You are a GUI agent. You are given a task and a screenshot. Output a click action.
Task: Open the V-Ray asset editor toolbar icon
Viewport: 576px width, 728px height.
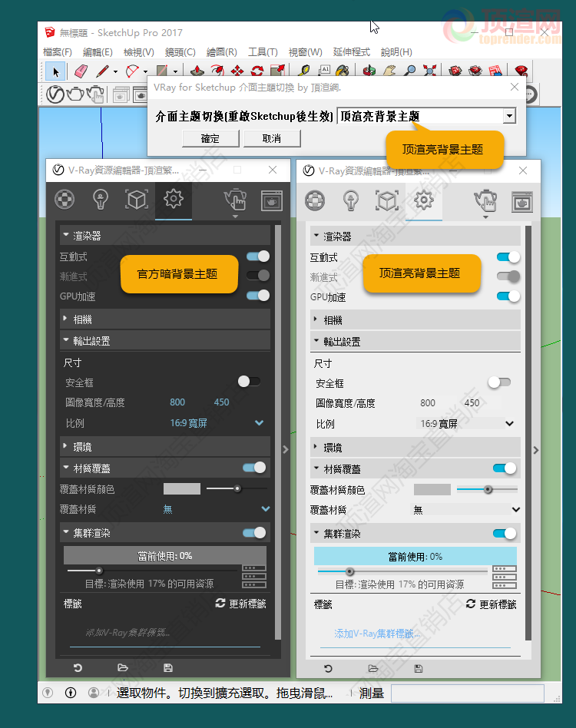(55, 94)
